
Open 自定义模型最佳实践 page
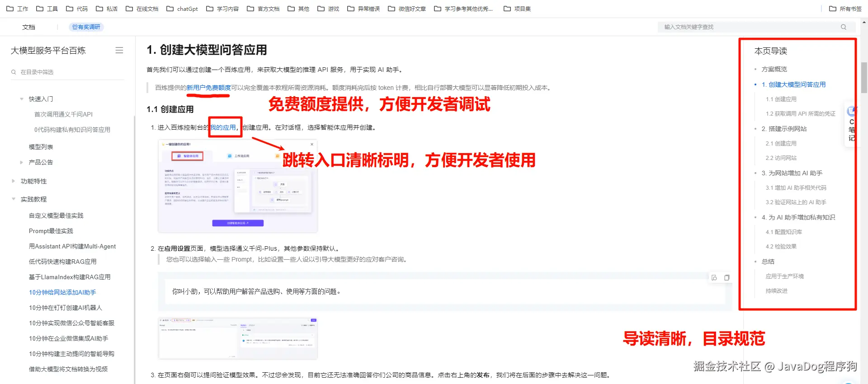pos(56,215)
